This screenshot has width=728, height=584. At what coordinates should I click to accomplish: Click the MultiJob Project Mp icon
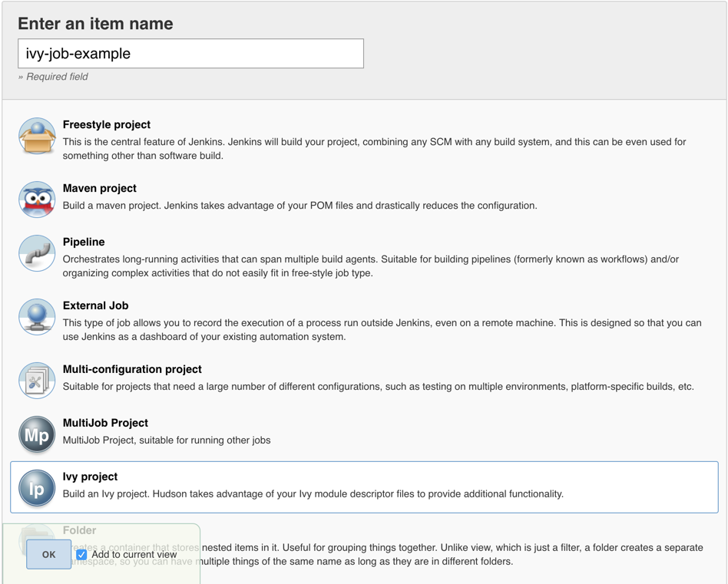(x=37, y=435)
